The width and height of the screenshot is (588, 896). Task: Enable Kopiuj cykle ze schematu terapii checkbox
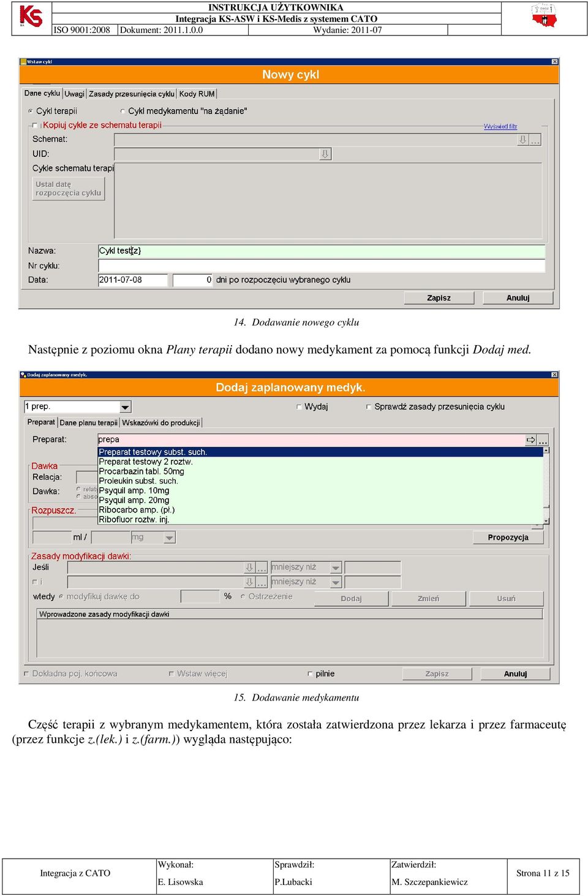[x=35, y=126]
